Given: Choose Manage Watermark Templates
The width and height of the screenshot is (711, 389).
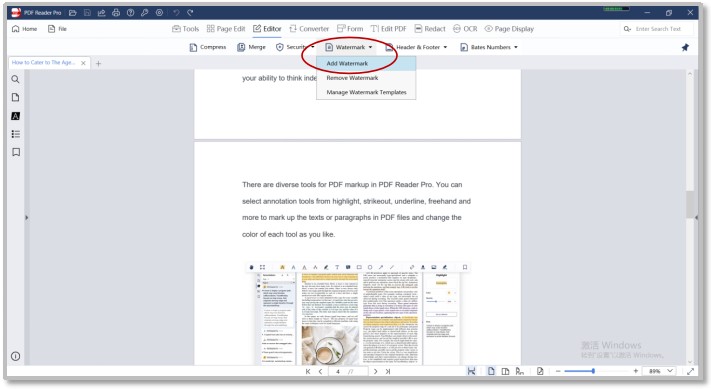Looking at the screenshot, I should pos(366,92).
